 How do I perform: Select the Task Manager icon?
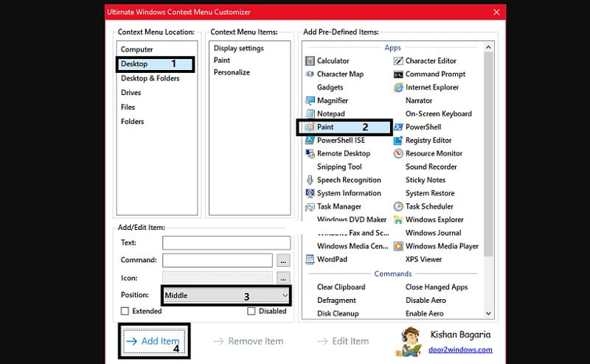coord(310,206)
